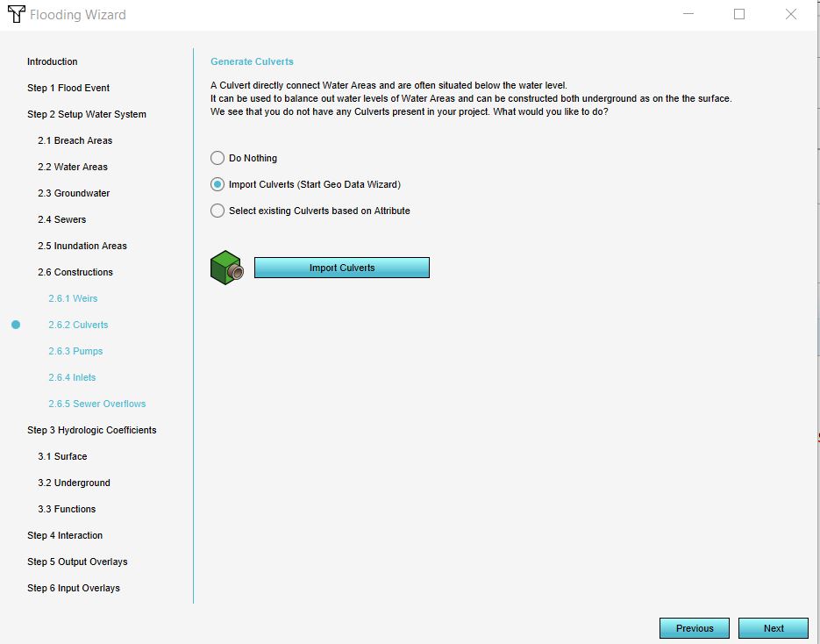Viewport: 820px width, 644px height.
Task: Choose Import Culverts (Start Geo Data Wizard)
Action: coord(217,184)
